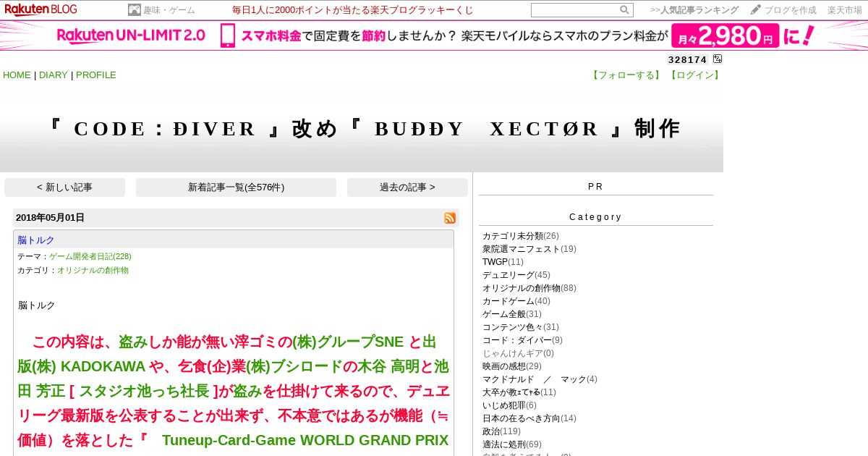The width and height of the screenshot is (868, 456).
Task: Click the 【ログイン】 link
Action: point(694,75)
